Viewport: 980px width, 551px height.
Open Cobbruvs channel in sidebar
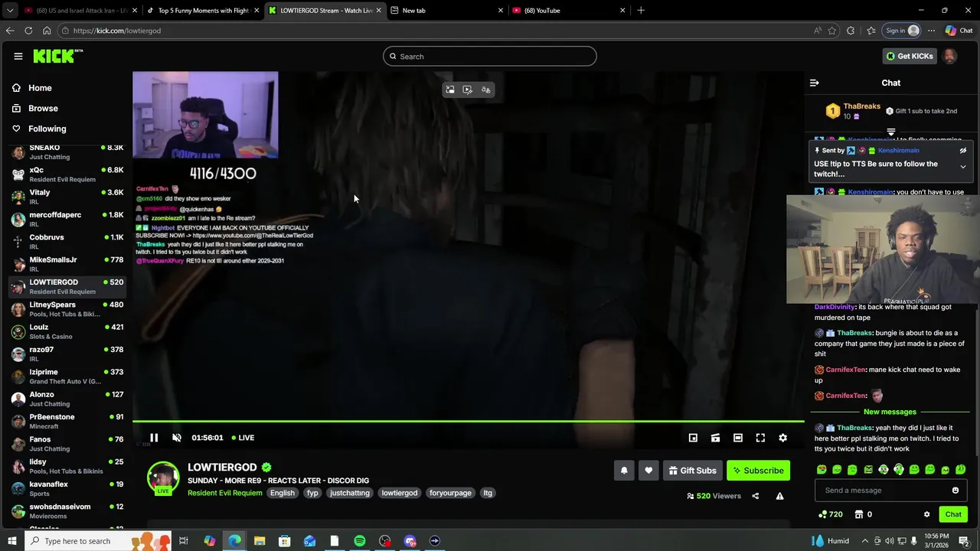pyautogui.click(x=67, y=241)
